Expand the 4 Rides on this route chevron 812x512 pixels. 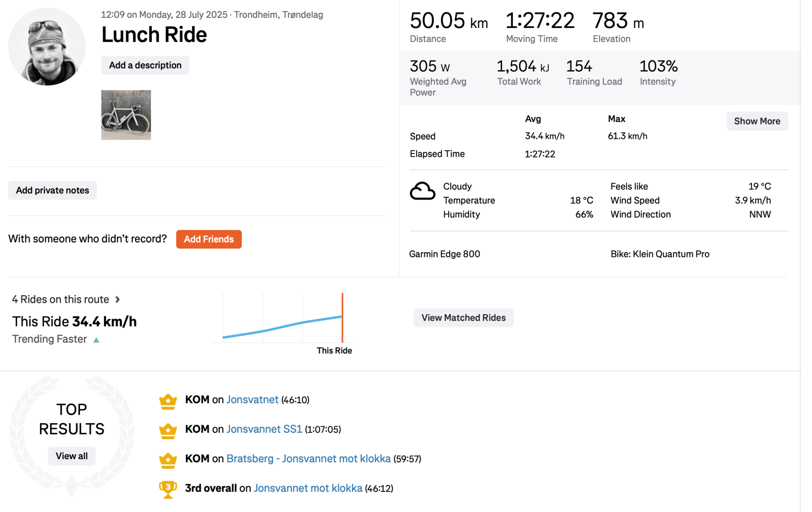pyautogui.click(x=117, y=300)
